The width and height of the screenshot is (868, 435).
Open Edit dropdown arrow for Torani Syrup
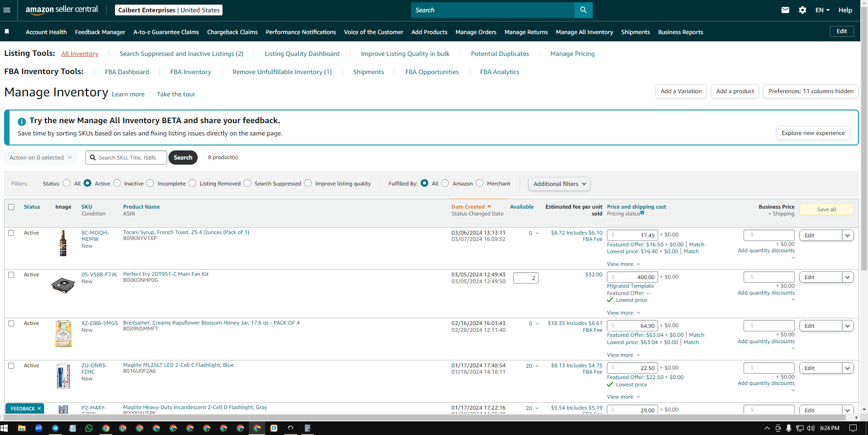pyautogui.click(x=848, y=235)
